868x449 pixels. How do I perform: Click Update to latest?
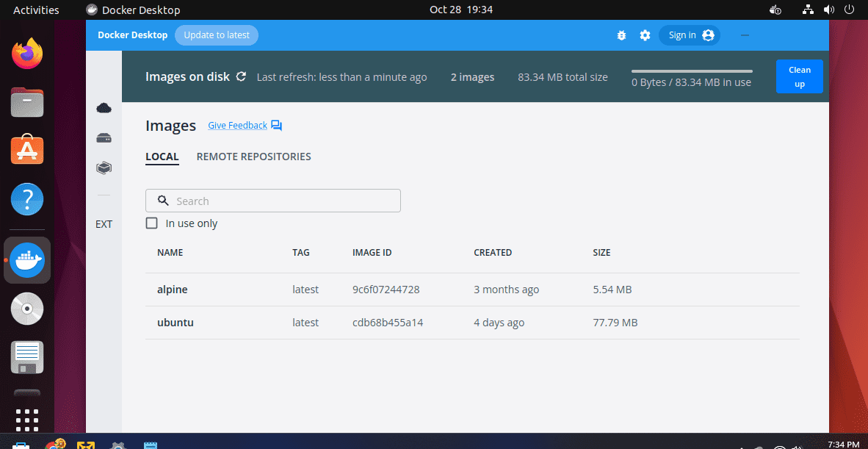216,35
